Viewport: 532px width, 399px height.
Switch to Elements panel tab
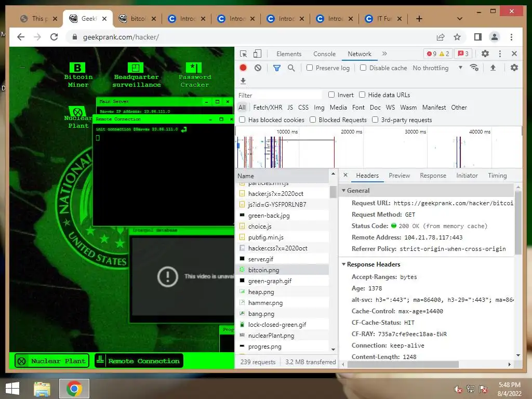[289, 54]
